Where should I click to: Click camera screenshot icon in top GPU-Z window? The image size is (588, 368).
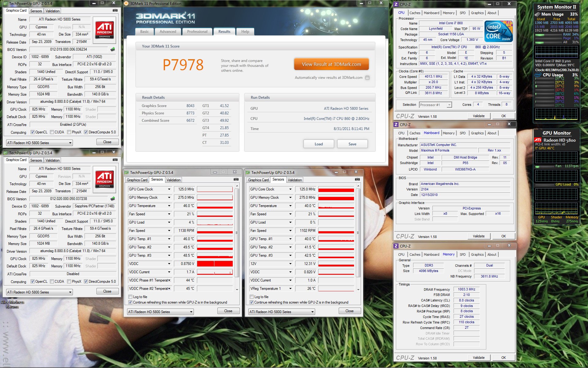click(115, 10)
